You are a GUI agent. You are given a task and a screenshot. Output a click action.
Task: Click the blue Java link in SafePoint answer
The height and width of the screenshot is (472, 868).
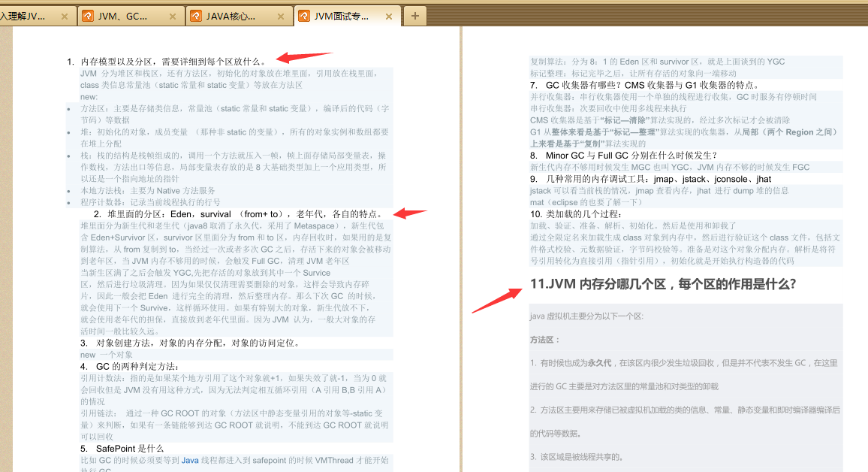190,461
